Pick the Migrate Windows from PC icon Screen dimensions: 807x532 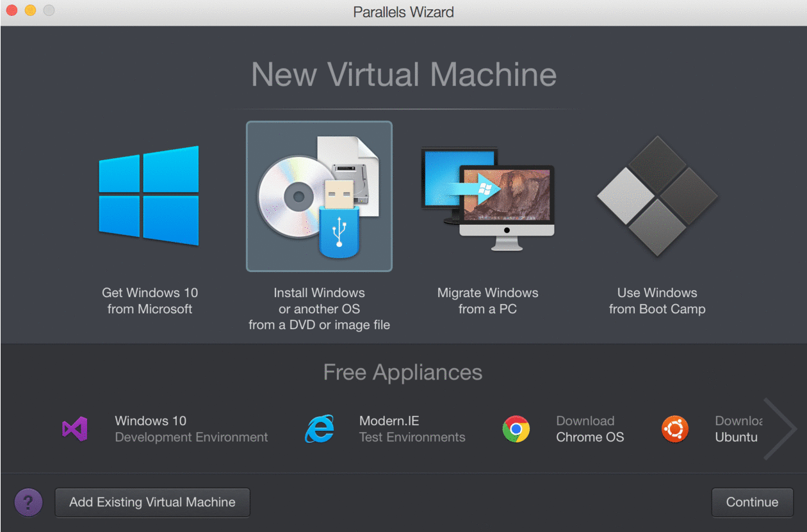click(487, 198)
